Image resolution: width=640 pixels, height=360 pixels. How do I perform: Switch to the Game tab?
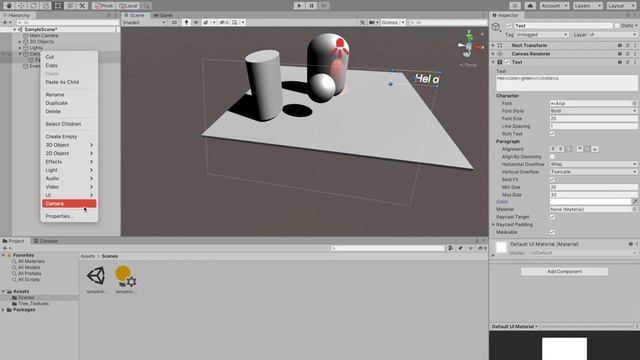click(x=163, y=15)
